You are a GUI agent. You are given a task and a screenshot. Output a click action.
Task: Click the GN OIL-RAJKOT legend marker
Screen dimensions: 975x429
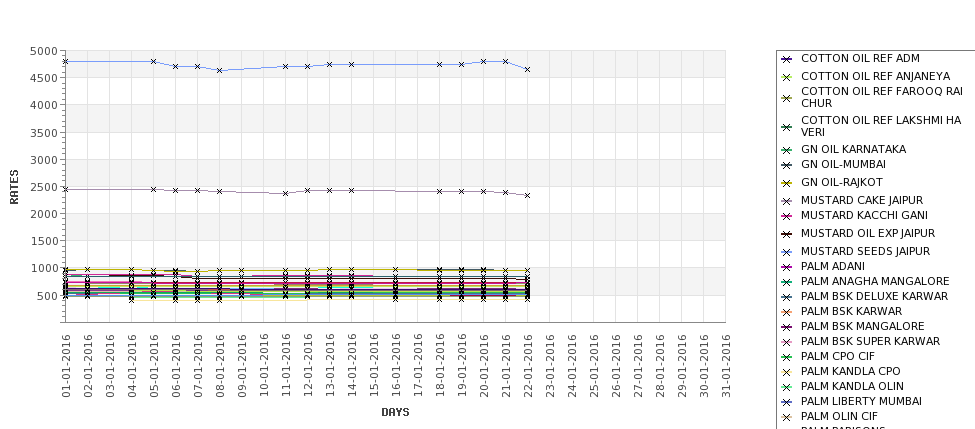click(x=787, y=183)
